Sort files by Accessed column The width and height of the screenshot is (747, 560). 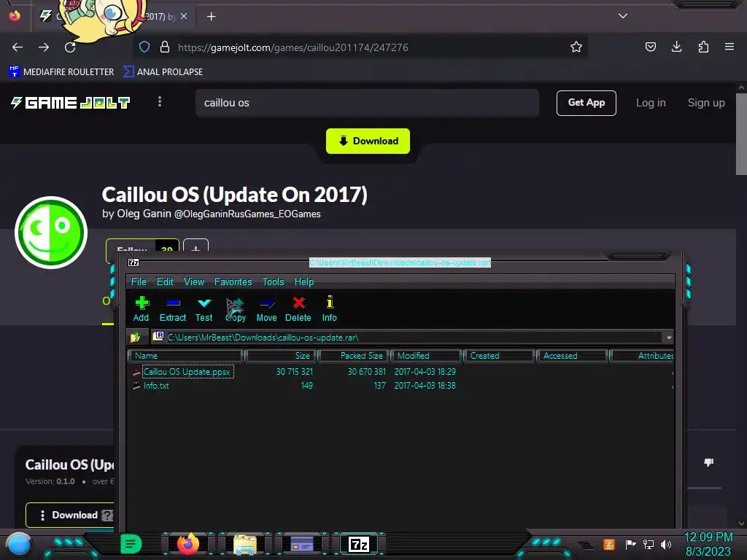572,356
